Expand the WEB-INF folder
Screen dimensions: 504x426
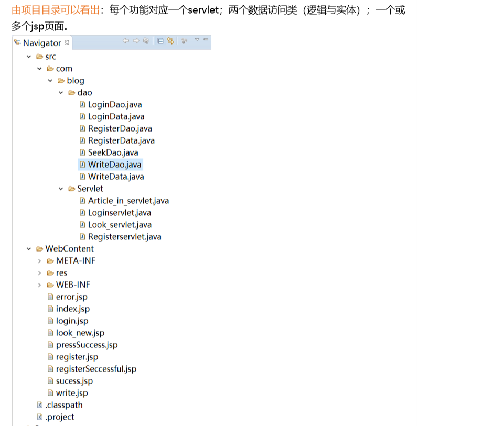(40, 285)
